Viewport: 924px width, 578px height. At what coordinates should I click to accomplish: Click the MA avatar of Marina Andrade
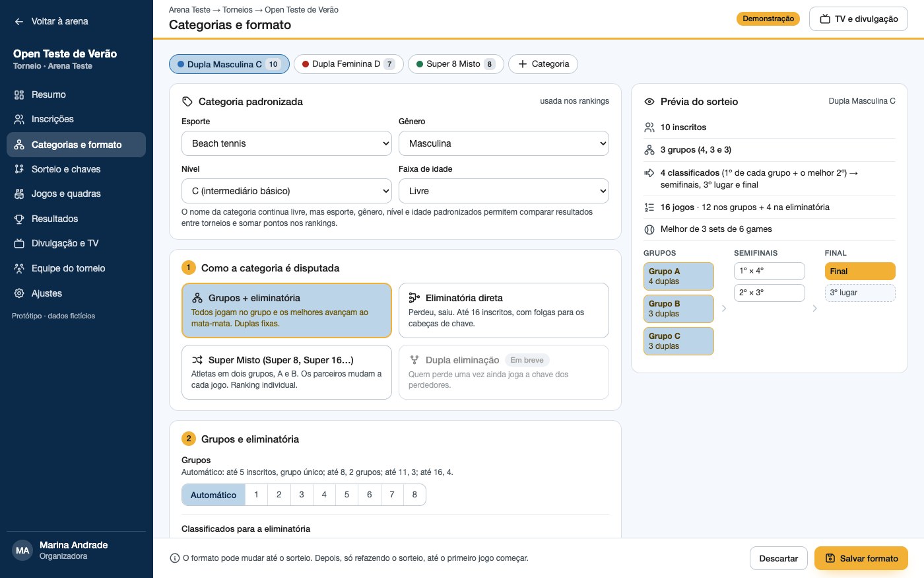pyautogui.click(x=22, y=550)
